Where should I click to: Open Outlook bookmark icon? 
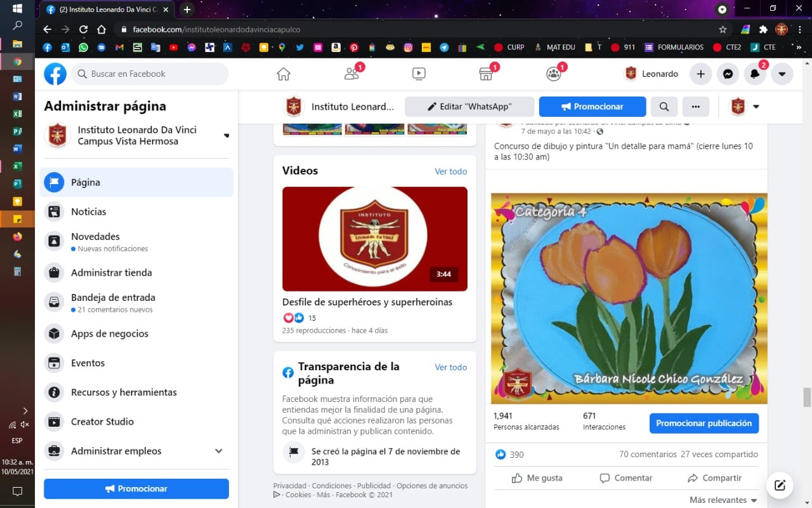click(x=65, y=47)
